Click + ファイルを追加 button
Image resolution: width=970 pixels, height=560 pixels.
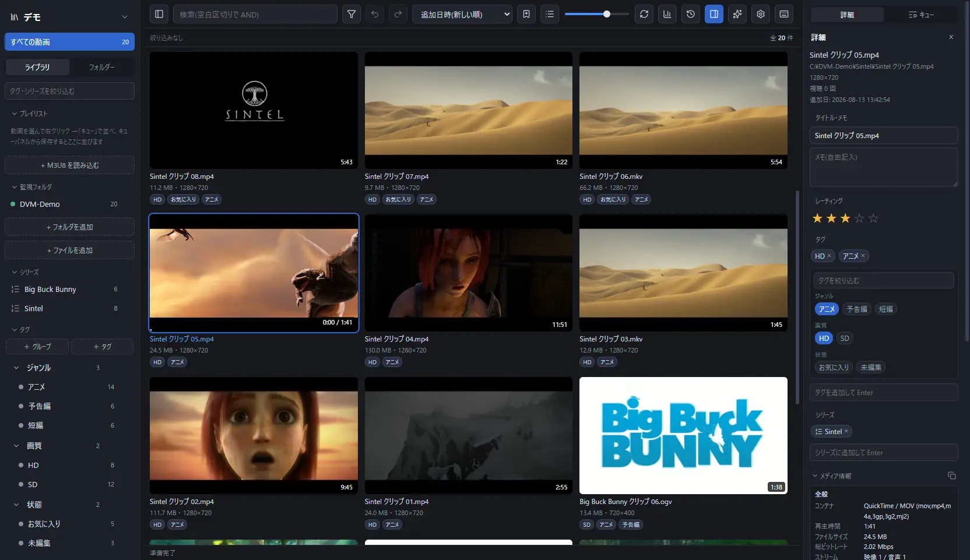click(69, 250)
